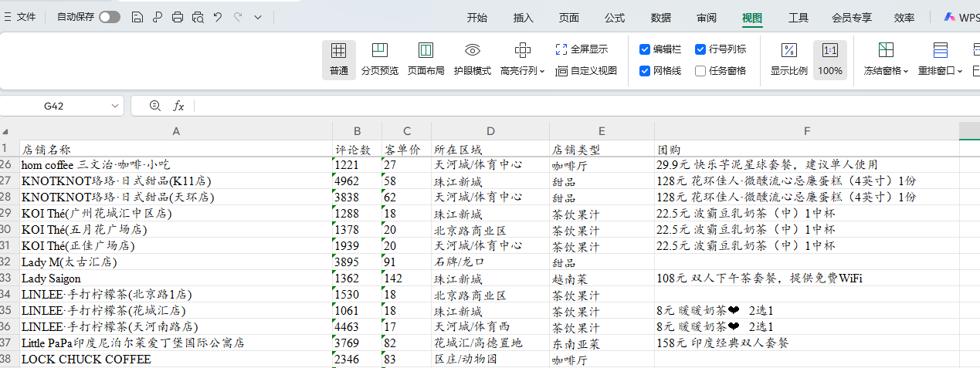Screen dimensions: 980x368
Task: Expand the quick access toolbar chevron
Action: click(258, 17)
